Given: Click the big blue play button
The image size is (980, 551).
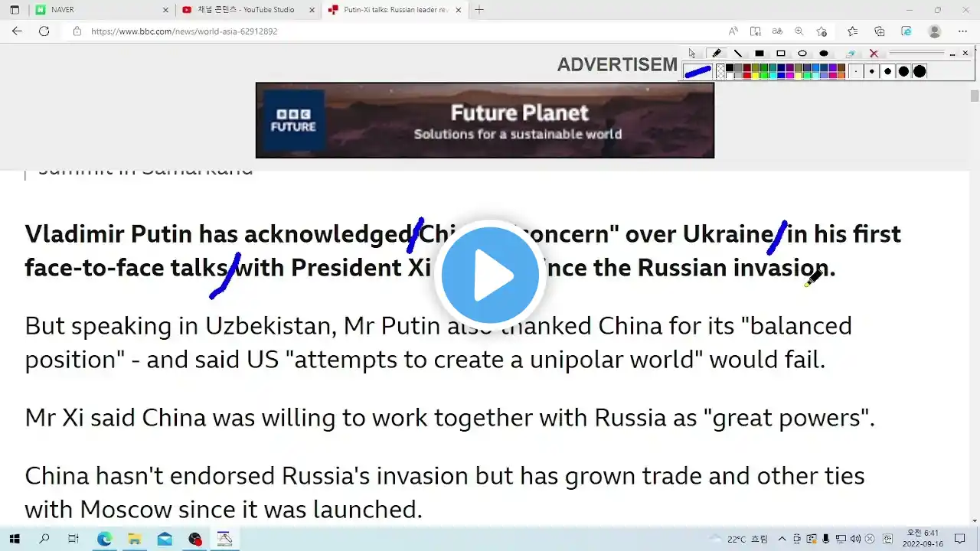Looking at the screenshot, I should coord(490,274).
